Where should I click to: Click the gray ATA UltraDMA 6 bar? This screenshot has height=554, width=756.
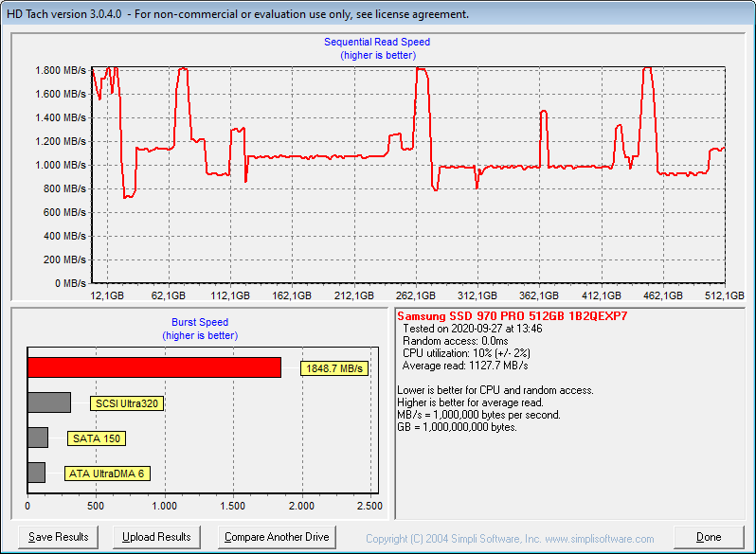point(36,473)
